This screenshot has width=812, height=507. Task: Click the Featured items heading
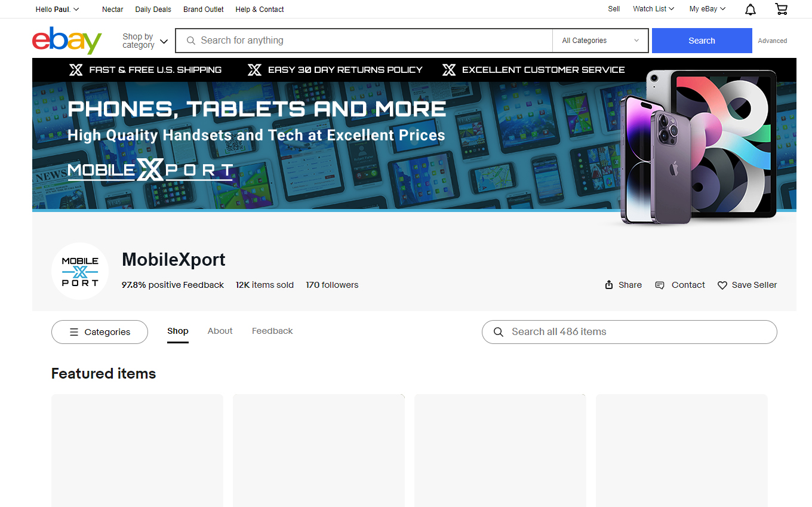click(103, 374)
